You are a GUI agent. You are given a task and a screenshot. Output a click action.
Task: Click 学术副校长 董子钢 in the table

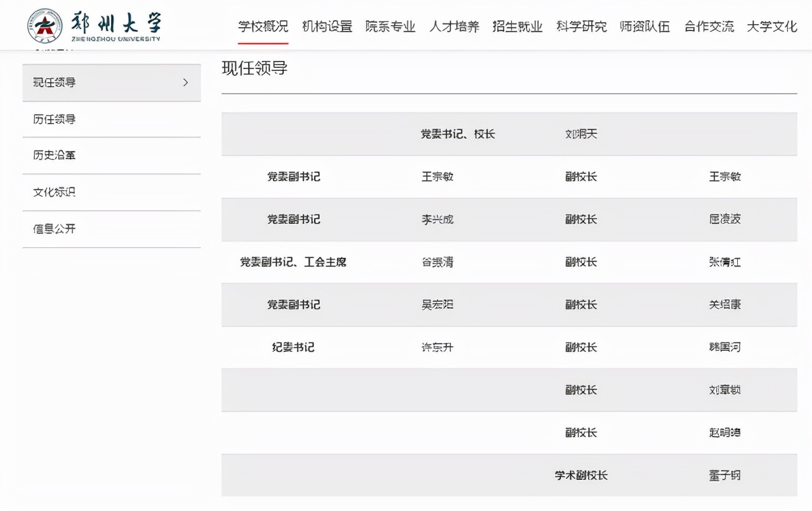pos(724,475)
